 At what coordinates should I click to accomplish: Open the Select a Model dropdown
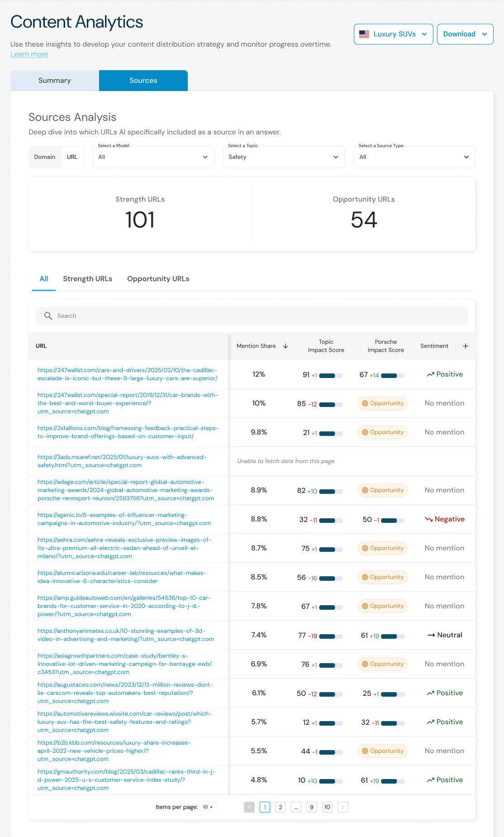tap(153, 157)
